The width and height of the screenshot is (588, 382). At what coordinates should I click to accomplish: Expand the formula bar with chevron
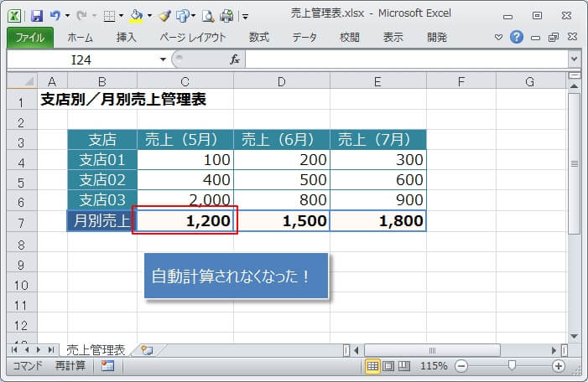(574, 59)
